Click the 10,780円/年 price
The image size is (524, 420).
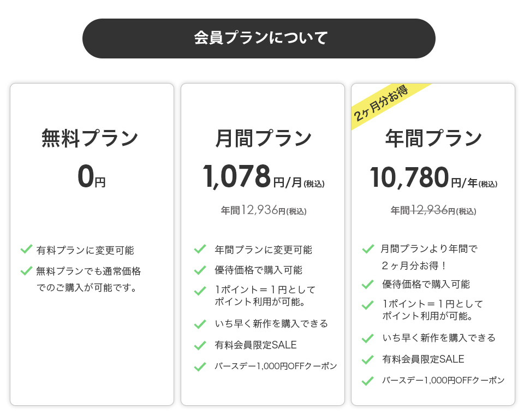coord(433,178)
